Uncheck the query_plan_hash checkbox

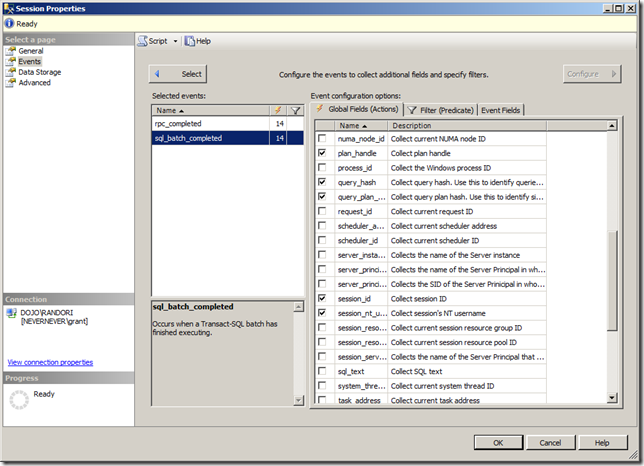click(x=322, y=197)
